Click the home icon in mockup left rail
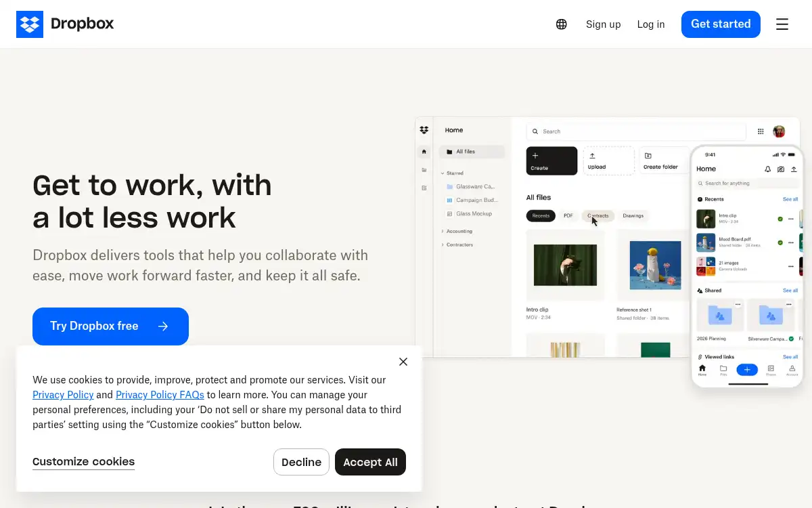812x508 pixels. pyautogui.click(x=424, y=152)
